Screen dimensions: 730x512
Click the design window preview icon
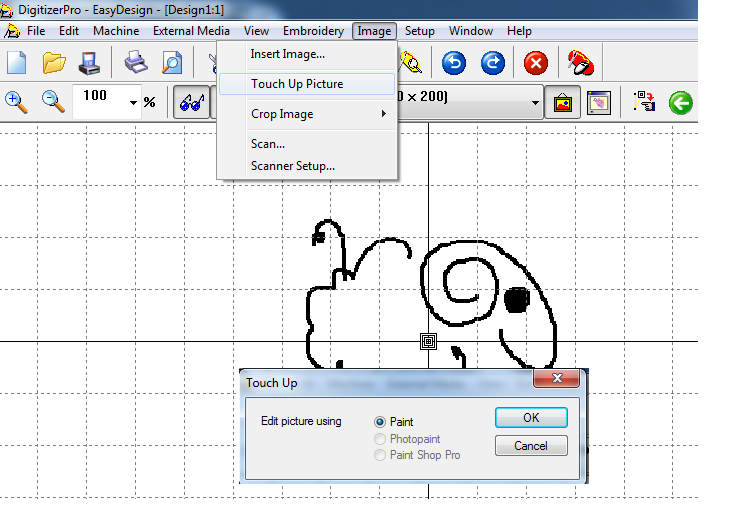(x=599, y=102)
